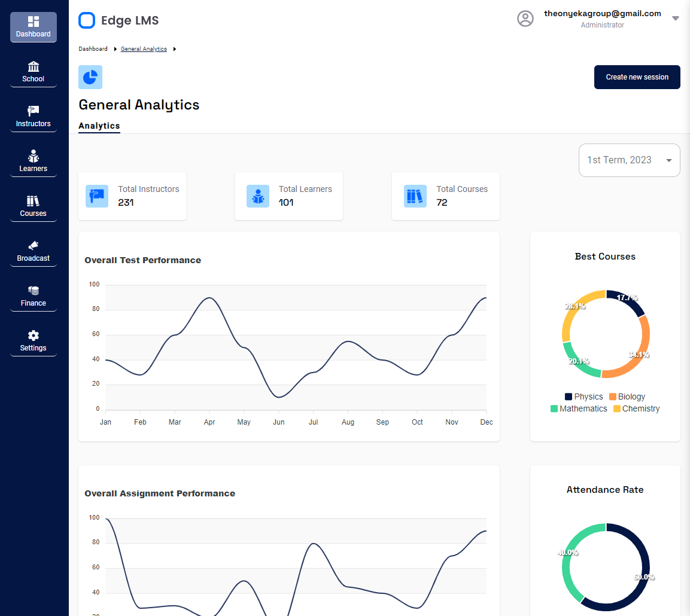Click the General Analytics pie chart icon
Viewport: 690px width, 616px height.
pyautogui.click(x=90, y=77)
